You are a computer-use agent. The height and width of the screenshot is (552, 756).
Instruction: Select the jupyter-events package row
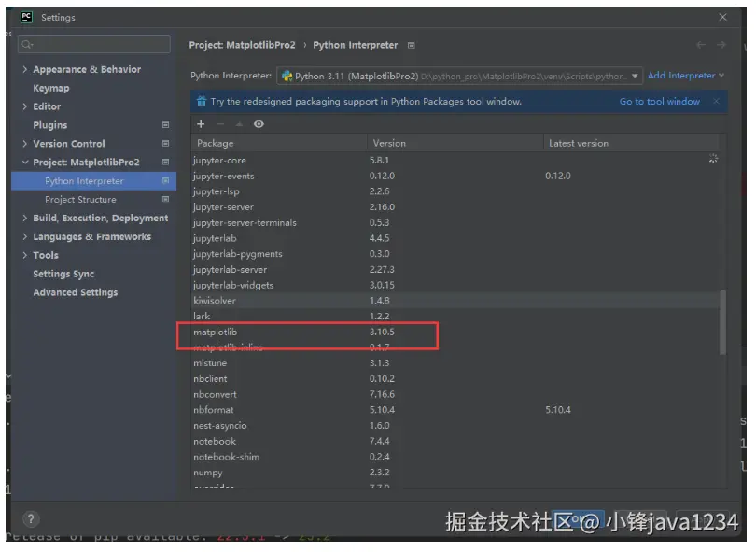click(455, 177)
